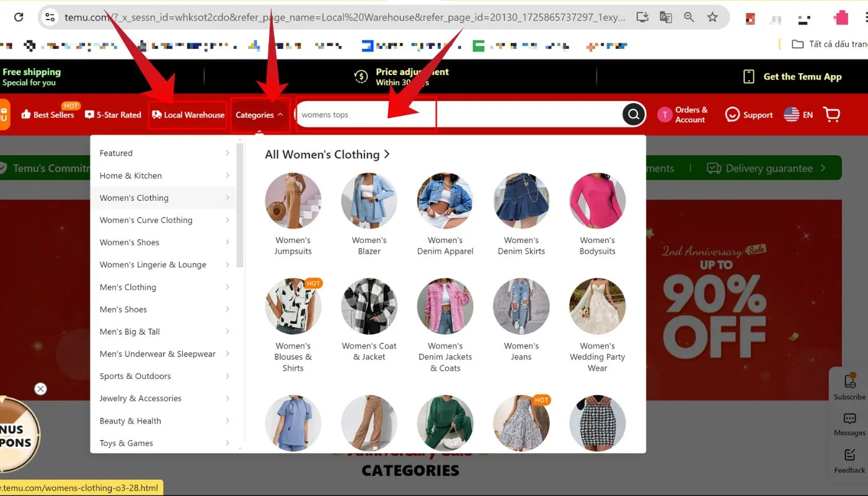868x496 pixels.
Task: Close the bonus coupons popup
Action: coord(40,389)
